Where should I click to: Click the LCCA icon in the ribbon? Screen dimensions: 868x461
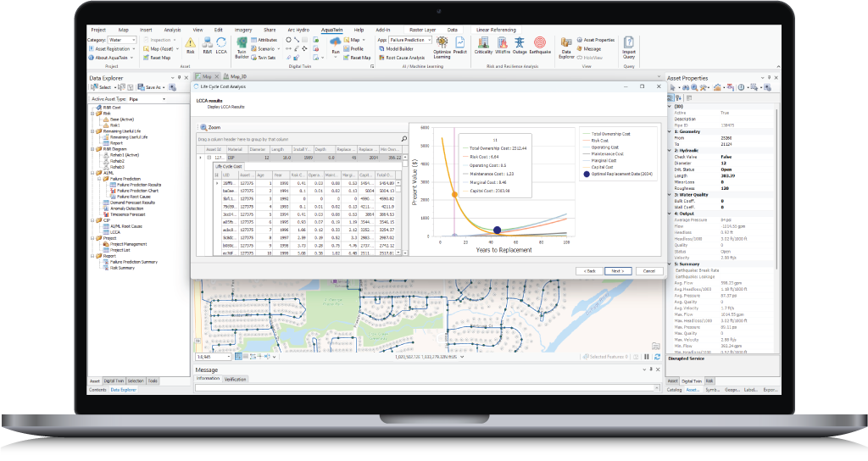tap(221, 45)
